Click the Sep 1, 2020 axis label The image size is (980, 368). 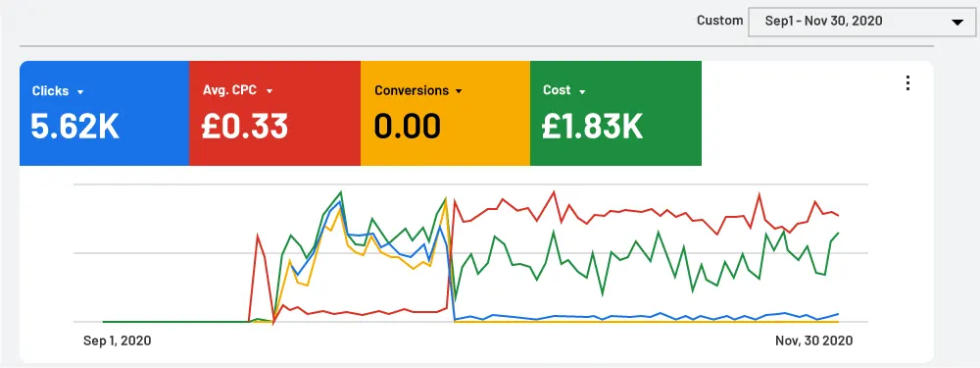pos(117,342)
